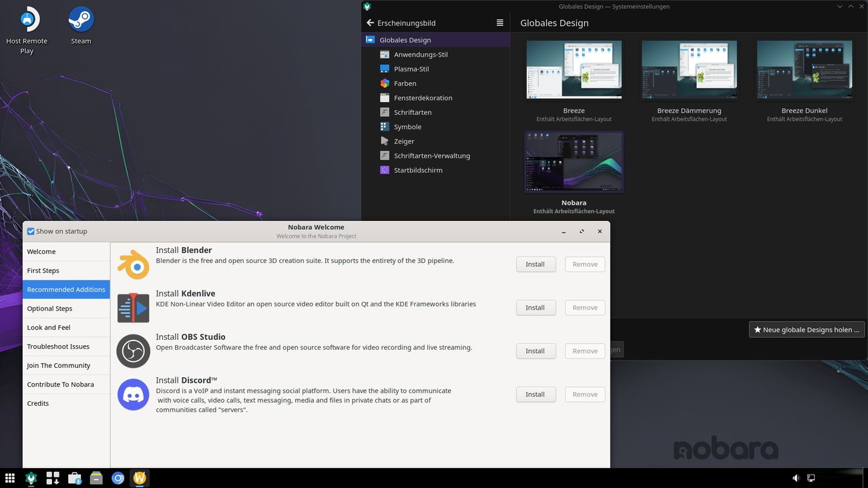Click Remove button in the Discord row
This screenshot has height=488, width=868.
click(585, 395)
